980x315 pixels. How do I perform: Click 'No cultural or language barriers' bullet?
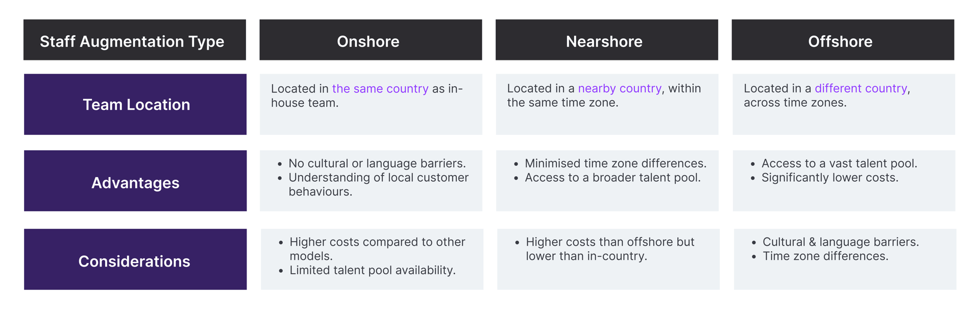(377, 163)
